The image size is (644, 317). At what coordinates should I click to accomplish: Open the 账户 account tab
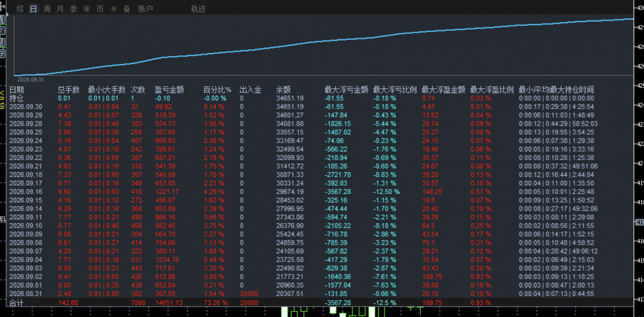point(145,9)
